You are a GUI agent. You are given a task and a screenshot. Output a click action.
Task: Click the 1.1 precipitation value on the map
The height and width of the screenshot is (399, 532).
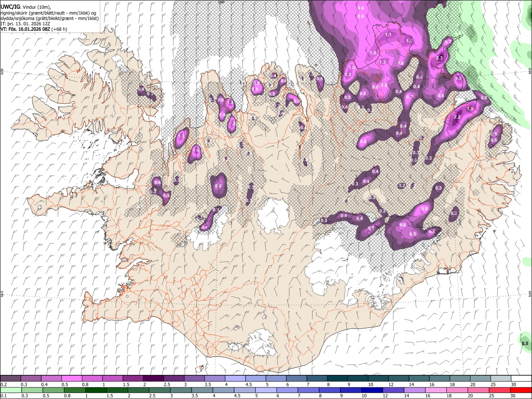(389, 34)
